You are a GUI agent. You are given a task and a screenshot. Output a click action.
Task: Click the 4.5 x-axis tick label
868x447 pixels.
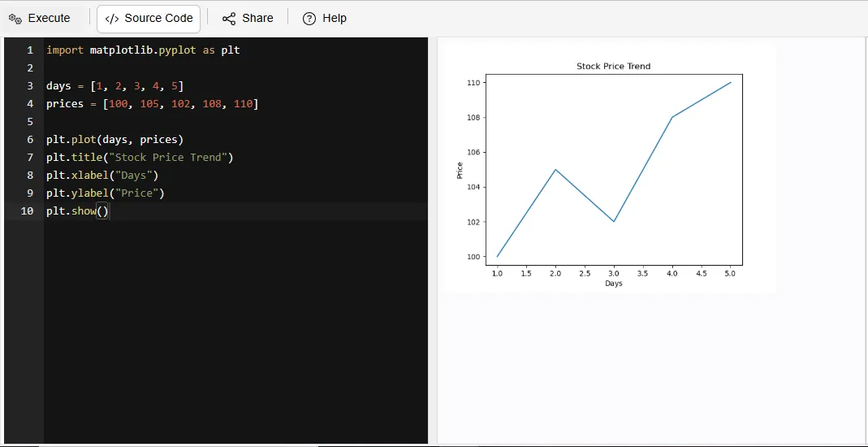[701, 273]
